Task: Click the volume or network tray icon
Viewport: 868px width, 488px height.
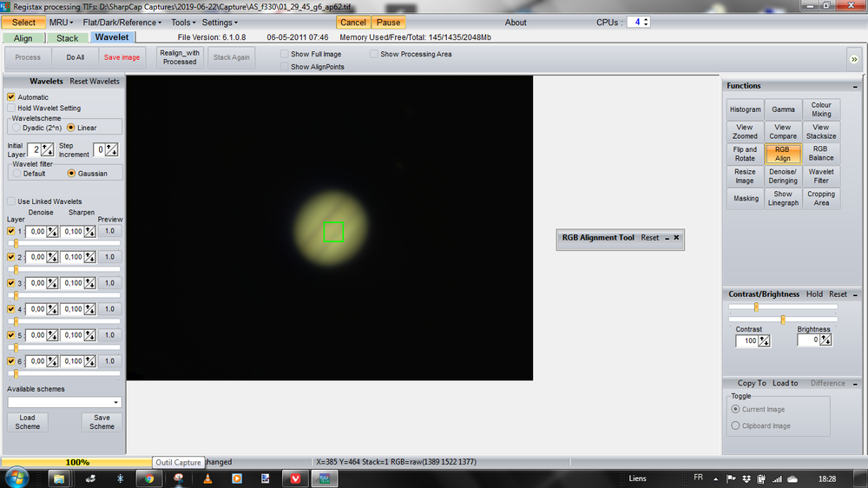Action: pyautogui.click(x=777, y=479)
